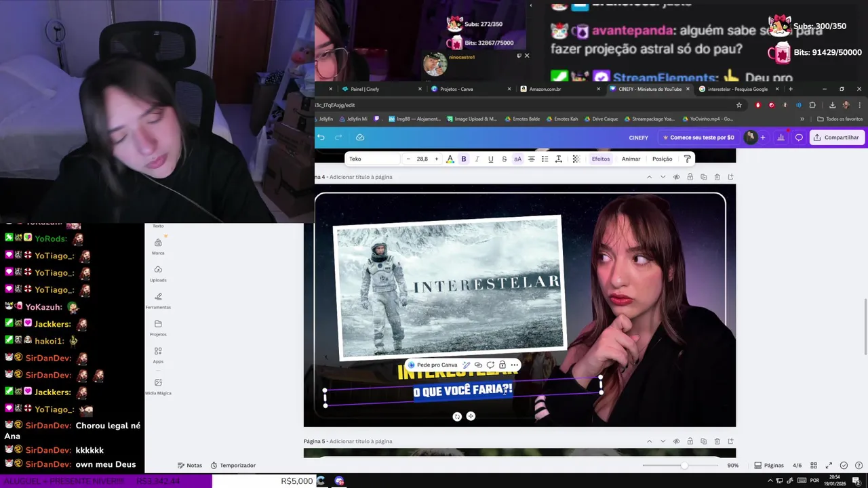Toggle italic formatting on text
This screenshot has height=488, width=868.
(x=477, y=159)
